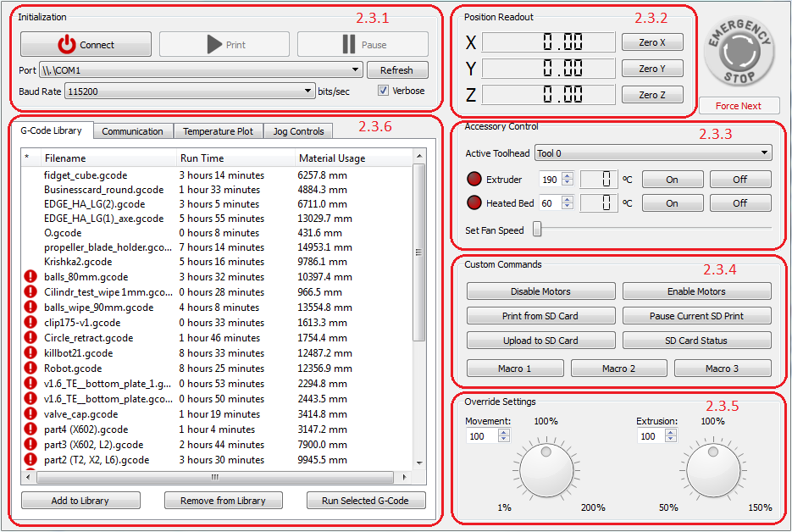Click the Heated Bed red status indicator
The width and height of the screenshot is (792, 532).
[x=473, y=203]
